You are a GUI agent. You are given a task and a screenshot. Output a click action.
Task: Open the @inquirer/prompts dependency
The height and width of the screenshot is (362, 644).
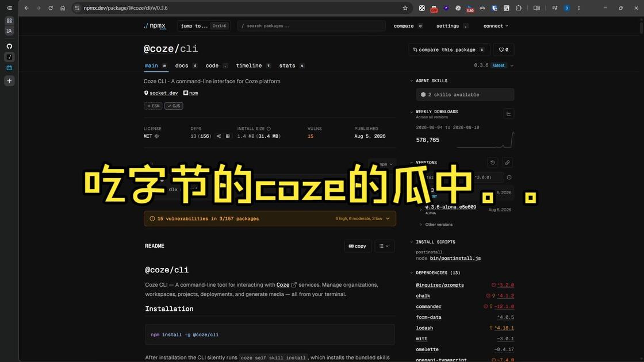(439, 285)
